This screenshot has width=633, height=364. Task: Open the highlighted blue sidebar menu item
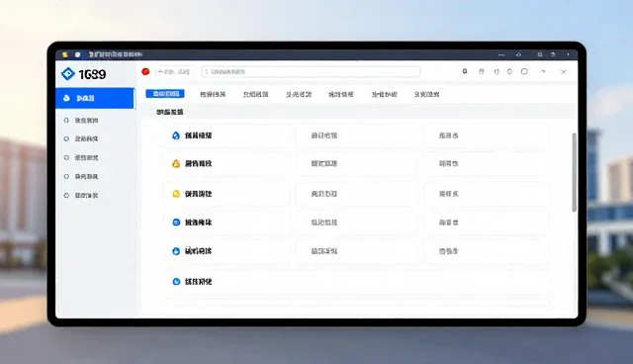(95, 98)
